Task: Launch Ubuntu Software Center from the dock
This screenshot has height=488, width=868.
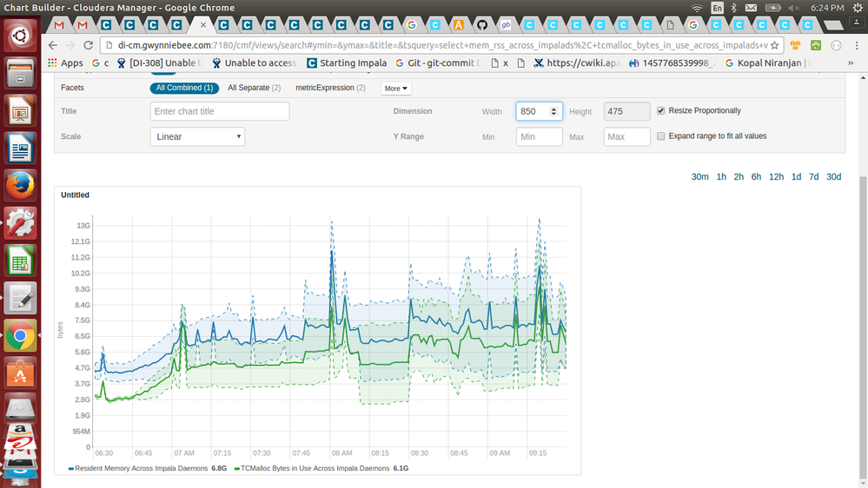Action: pos(19,373)
